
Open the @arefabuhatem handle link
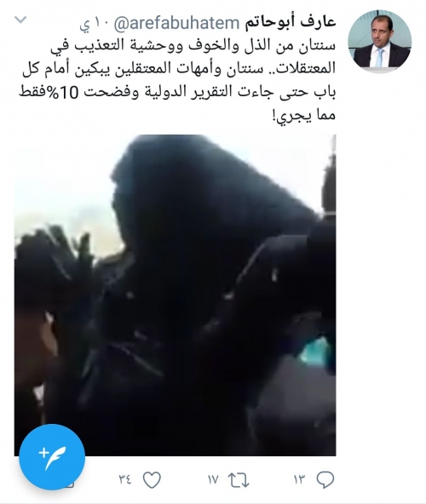click(176, 23)
